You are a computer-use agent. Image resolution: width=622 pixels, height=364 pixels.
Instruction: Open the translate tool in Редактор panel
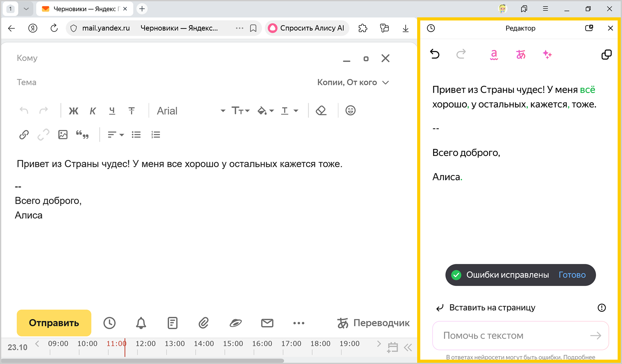click(x=521, y=55)
